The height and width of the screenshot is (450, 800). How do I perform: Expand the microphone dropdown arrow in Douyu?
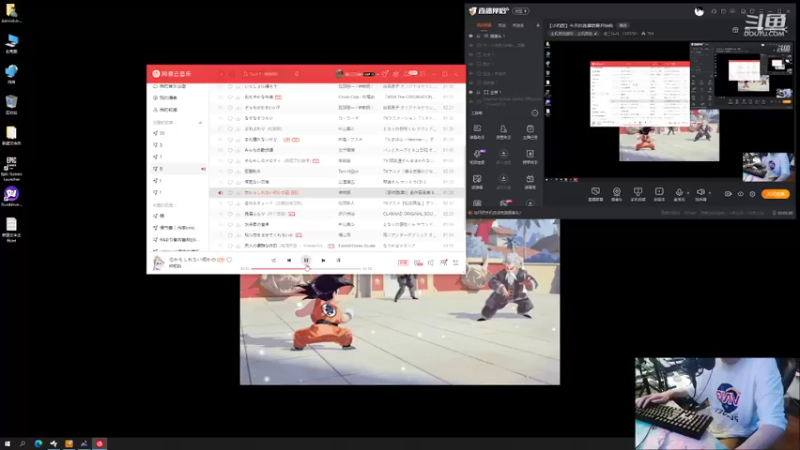tap(688, 193)
